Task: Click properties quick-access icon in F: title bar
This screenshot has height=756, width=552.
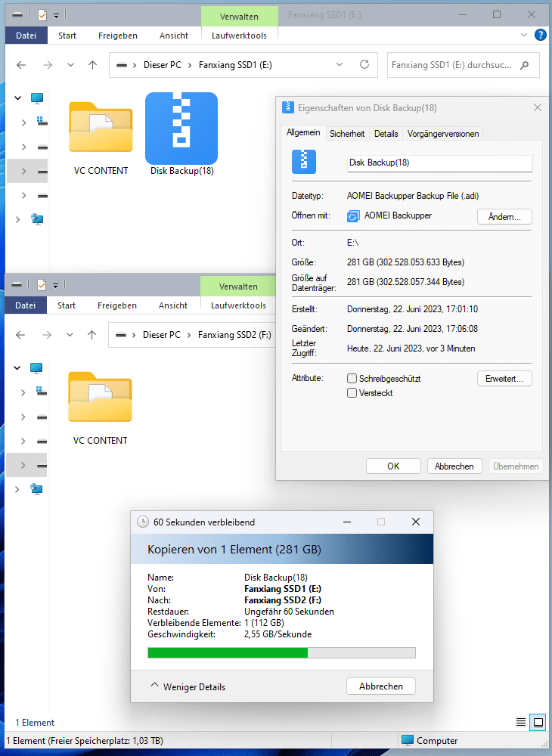Action: click(42, 286)
